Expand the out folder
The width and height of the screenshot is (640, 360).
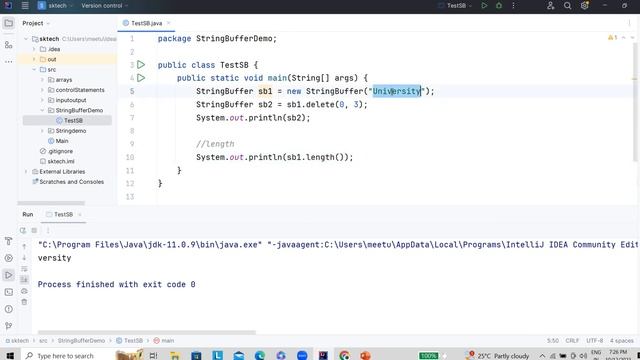pyautogui.click(x=34, y=59)
